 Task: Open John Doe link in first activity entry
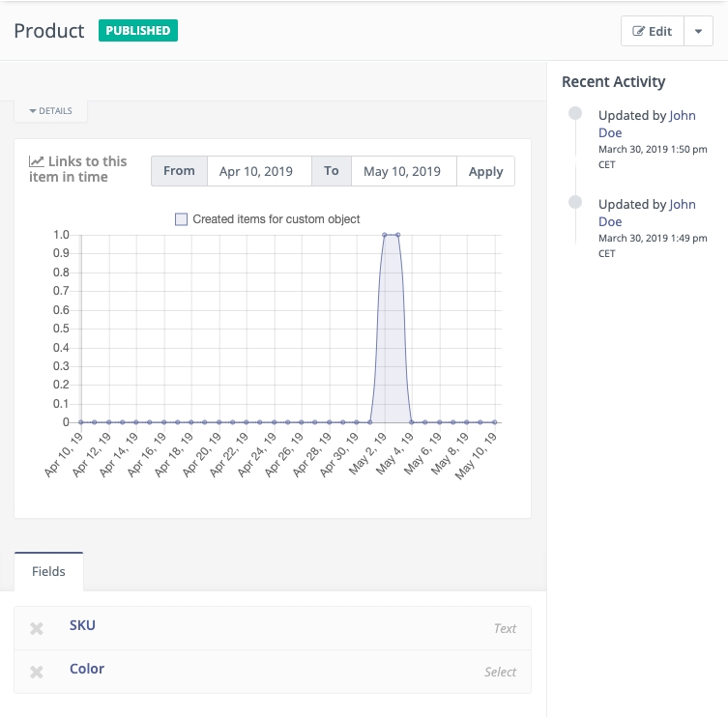(682, 115)
